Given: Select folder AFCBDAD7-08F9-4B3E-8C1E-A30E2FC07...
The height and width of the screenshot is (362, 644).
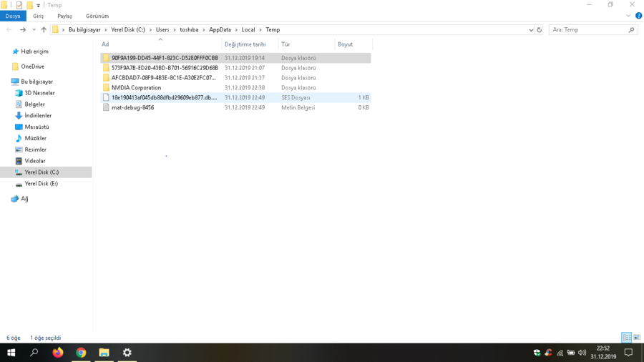Looking at the screenshot, I should [235, 77].
